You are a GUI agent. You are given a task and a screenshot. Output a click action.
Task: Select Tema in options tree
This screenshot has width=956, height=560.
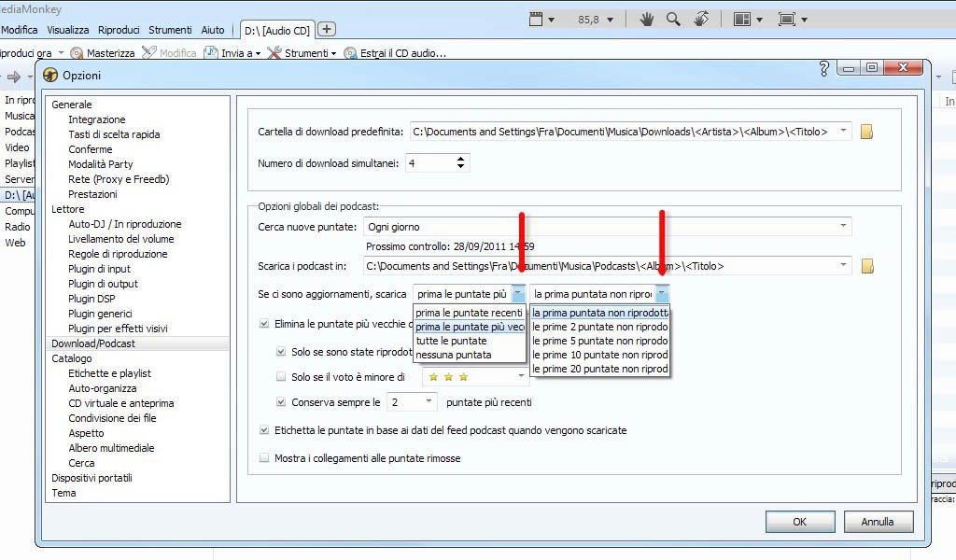pos(64,493)
